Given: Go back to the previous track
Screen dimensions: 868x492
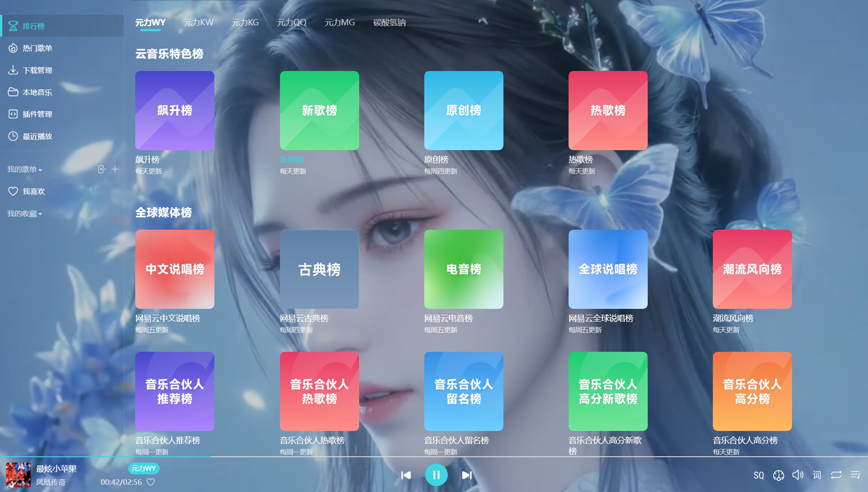Looking at the screenshot, I should [406, 475].
